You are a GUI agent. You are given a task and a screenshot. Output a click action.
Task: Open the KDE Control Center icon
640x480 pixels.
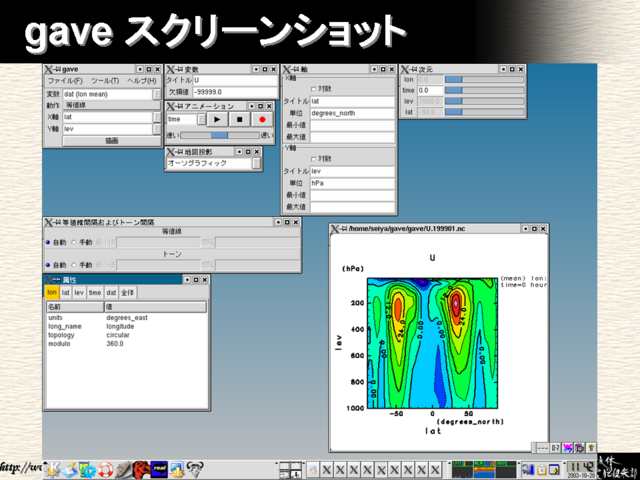point(87,469)
